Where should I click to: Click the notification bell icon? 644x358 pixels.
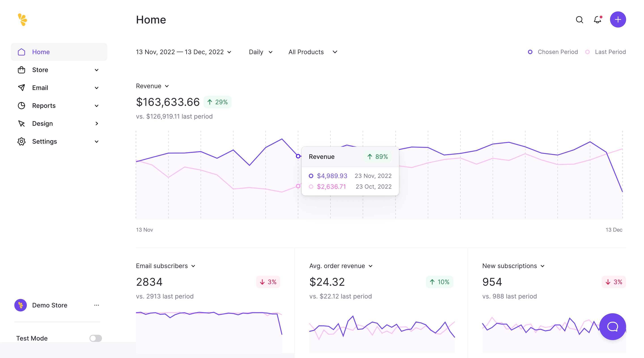click(598, 19)
